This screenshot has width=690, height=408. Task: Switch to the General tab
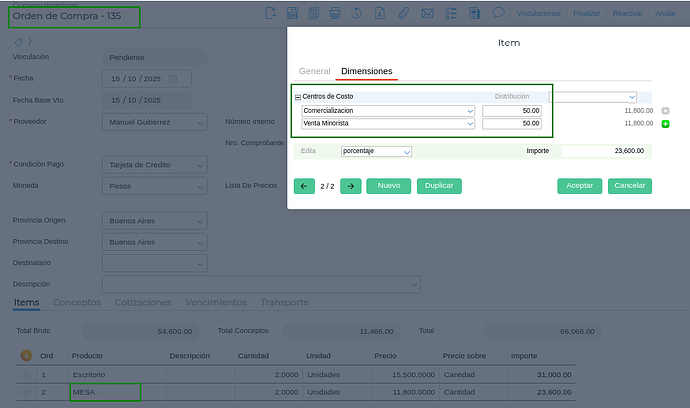click(314, 72)
